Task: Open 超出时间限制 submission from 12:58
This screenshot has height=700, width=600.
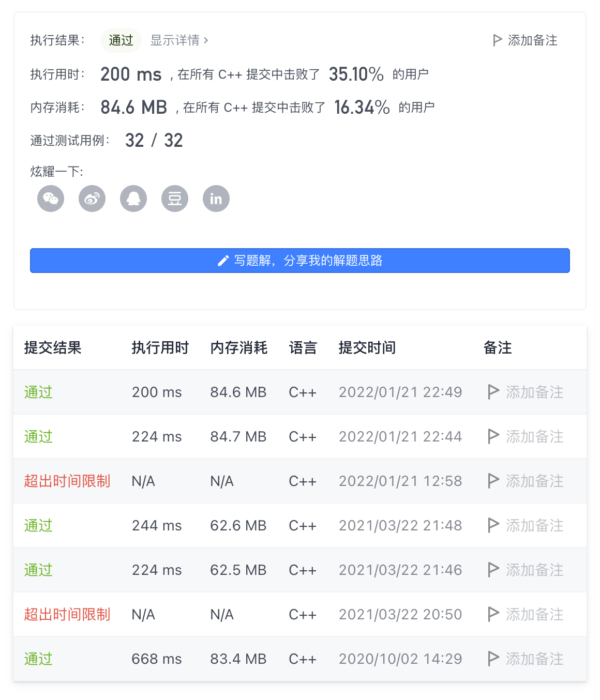Action: (x=67, y=481)
